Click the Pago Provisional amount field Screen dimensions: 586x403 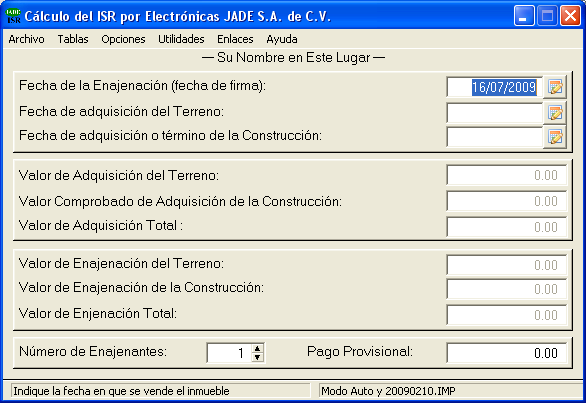pyautogui.click(x=506, y=353)
